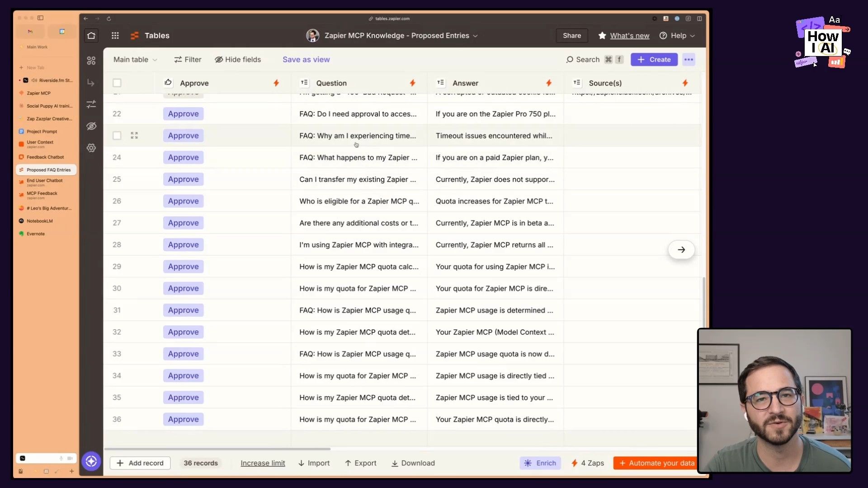Click the Approve column lightning bolt

276,83
